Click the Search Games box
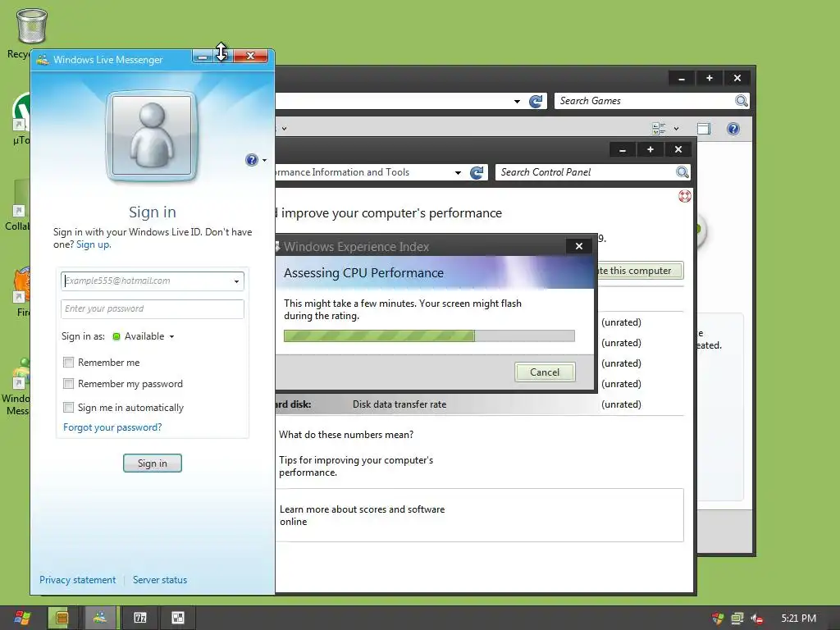840x630 pixels. coord(644,101)
